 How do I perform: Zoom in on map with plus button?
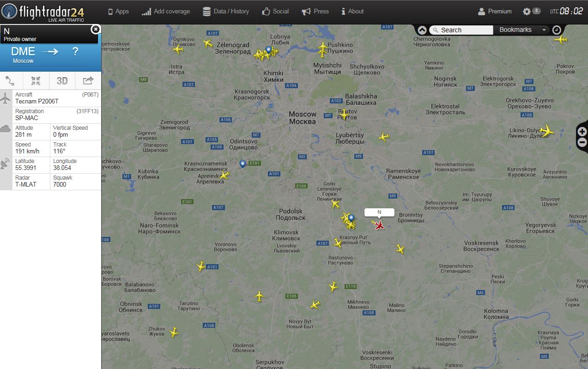click(x=582, y=132)
